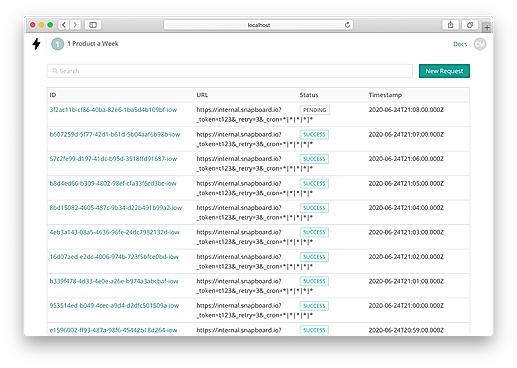Viewport: 517px width, 368px height.
Task: Open request 3f2ac11b-cf86-40ba ID link
Action: (x=113, y=110)
